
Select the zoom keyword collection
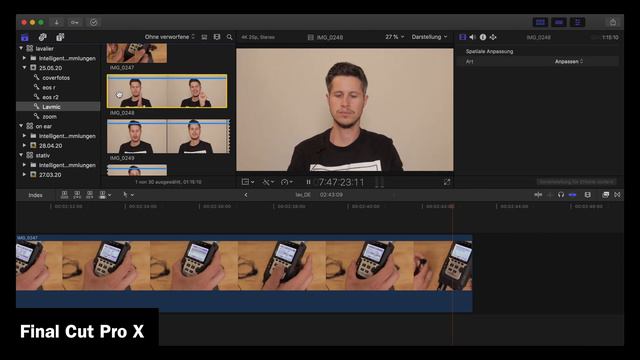click(x=49, y=116)
